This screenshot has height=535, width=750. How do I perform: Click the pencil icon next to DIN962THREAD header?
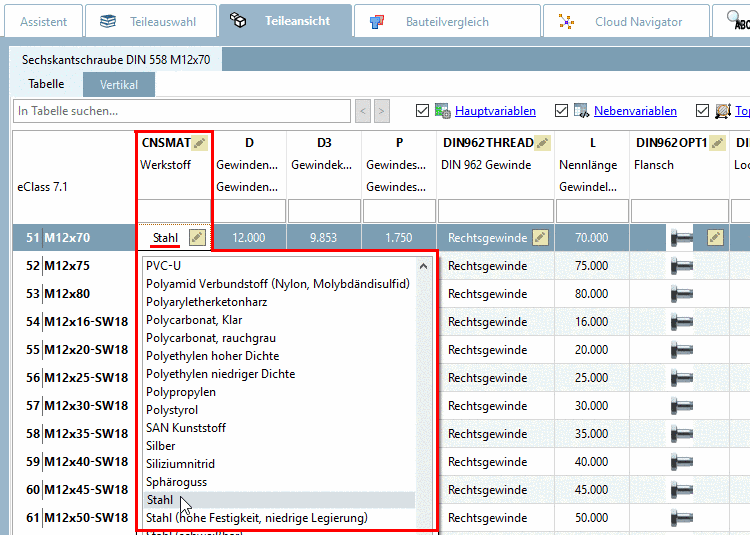coord(542,142)
